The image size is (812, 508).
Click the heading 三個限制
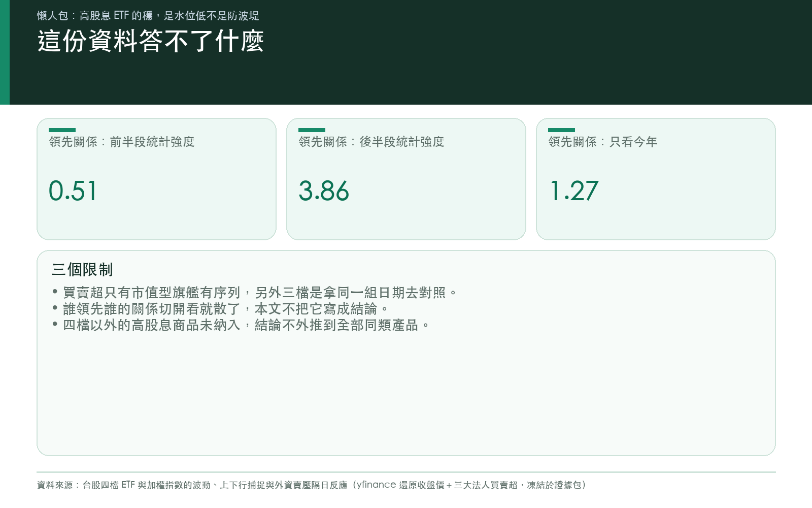82,270
